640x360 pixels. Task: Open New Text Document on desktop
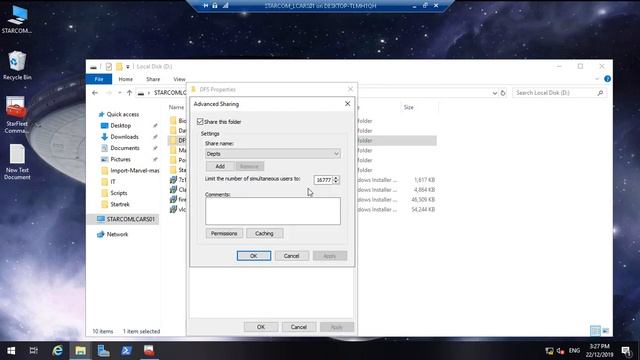pyautogui.click(x=17, y=162)
